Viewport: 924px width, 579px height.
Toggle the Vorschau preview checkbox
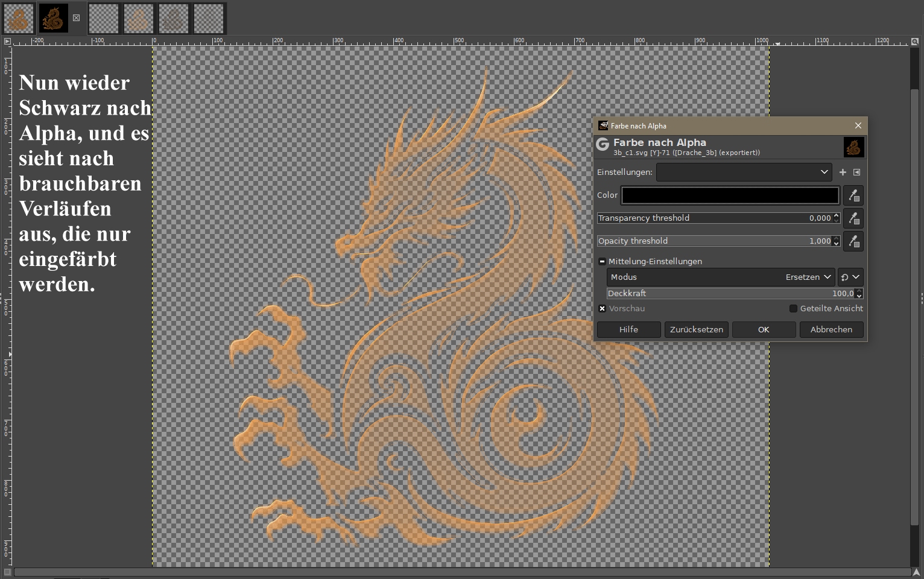(x=602, y=309)
